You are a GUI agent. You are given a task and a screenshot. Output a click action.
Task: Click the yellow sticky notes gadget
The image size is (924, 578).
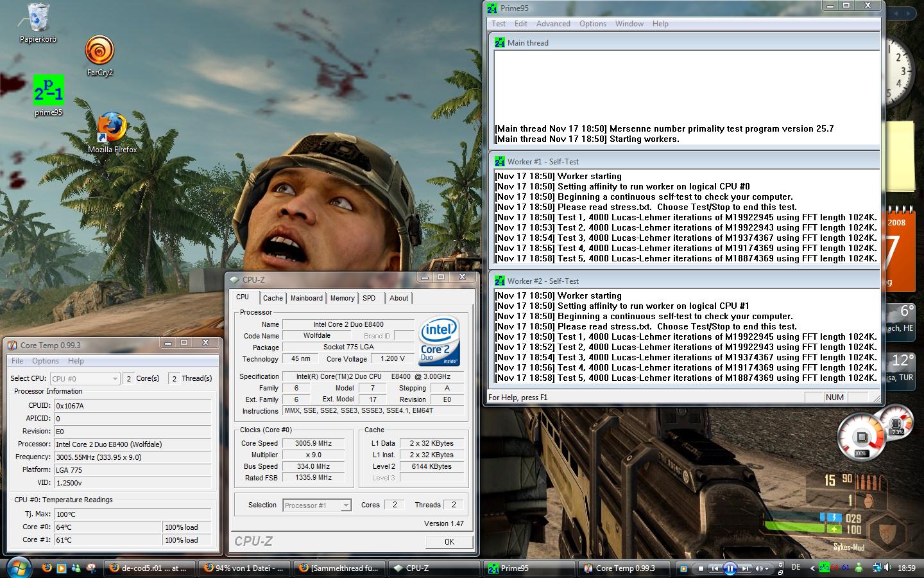click(x=900, y=157)
